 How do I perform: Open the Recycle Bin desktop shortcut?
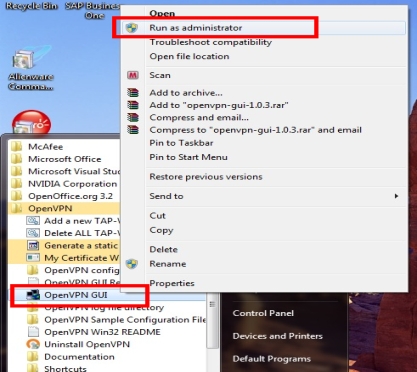click(x=32, y=6)
